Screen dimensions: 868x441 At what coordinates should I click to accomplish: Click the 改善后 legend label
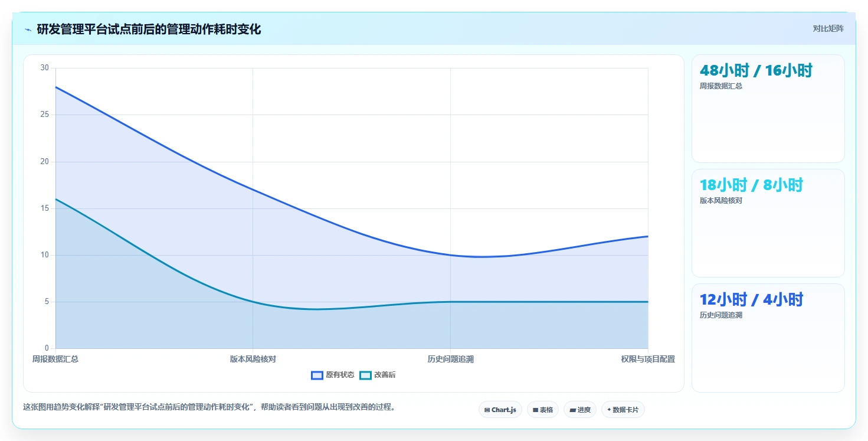(x=385, y=375)
